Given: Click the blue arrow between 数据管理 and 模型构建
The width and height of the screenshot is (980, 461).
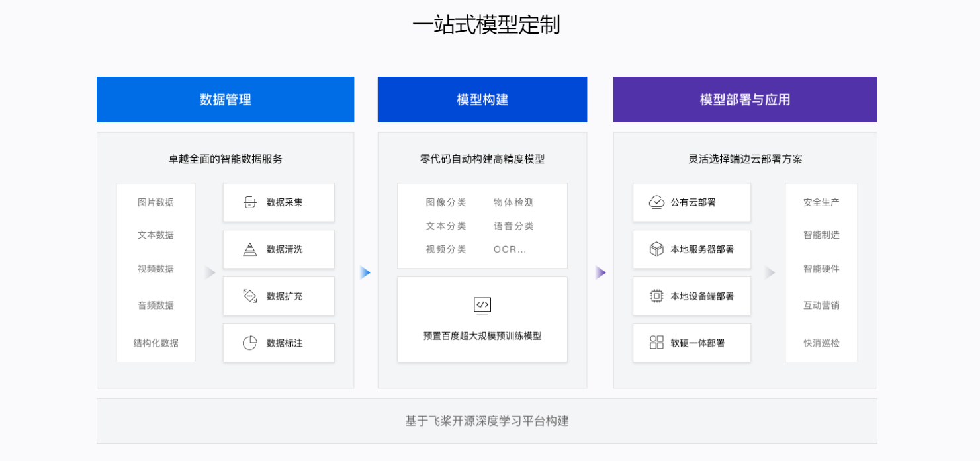Looking at the screenshot, I should (x=365, y=272).
